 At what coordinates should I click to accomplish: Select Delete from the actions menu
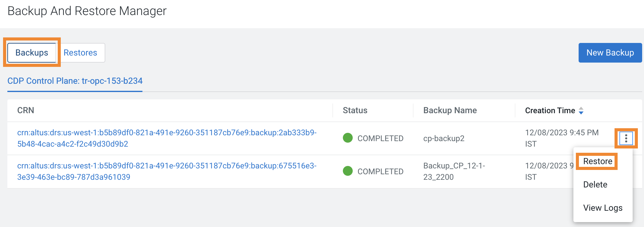tap(595, 184)
